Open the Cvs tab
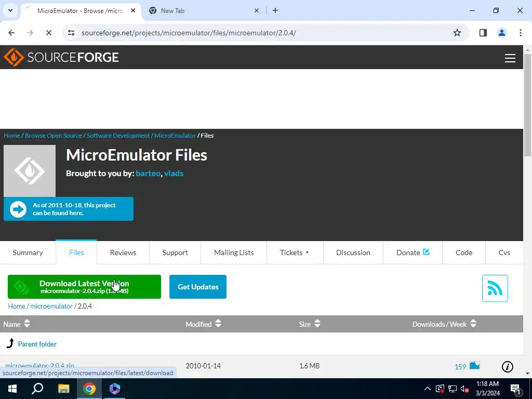The image size is (532, 399). click(x=504, y=252)
